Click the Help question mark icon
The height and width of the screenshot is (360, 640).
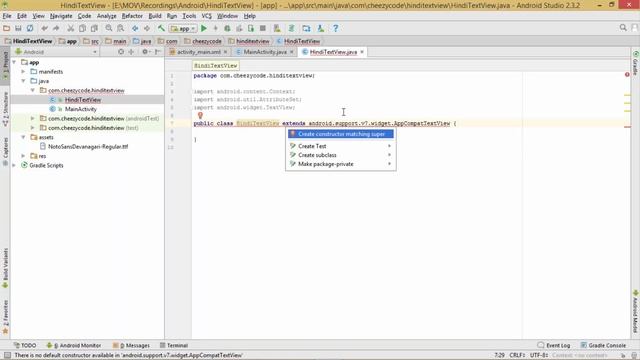pyautogui.click(x=336, y=29)
